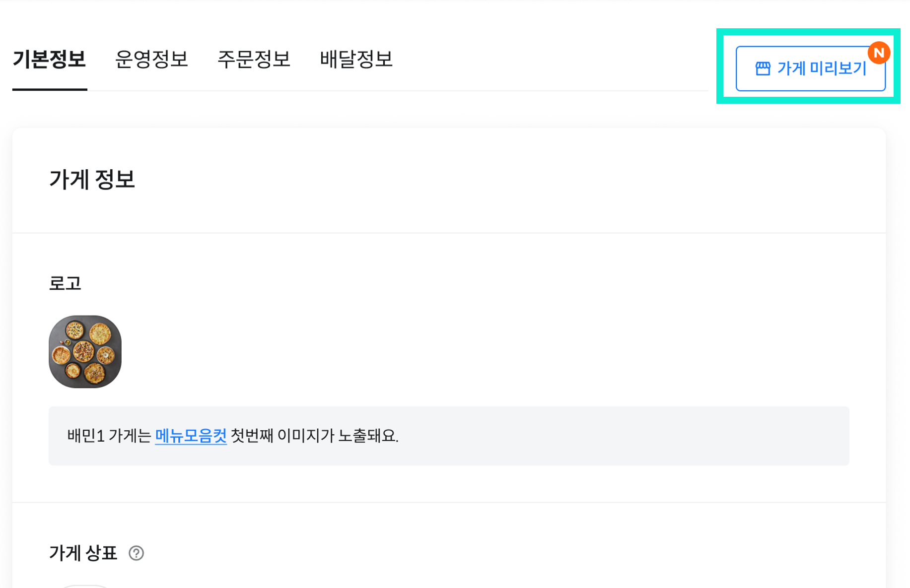Viewport: 910px width, 588px height.
Task: Click the 가게 미리보기 button
Action: pyautogui.click(x=810, y=68)
